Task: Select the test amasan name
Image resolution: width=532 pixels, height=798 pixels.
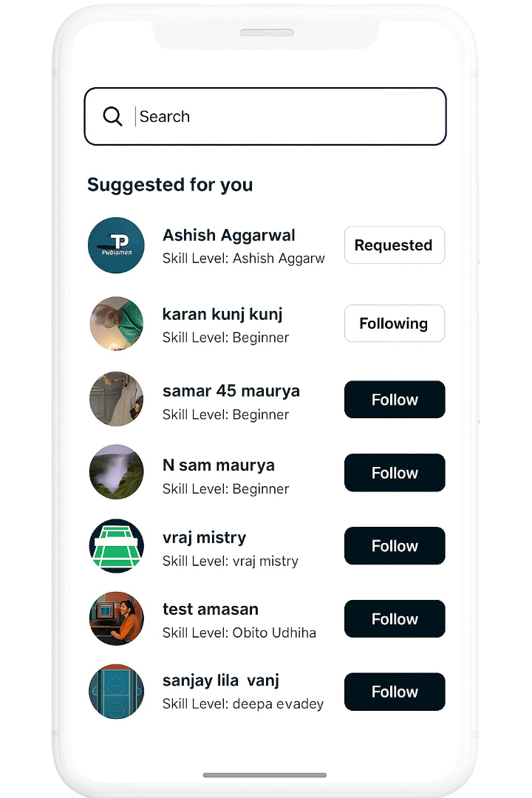Action: coord(211,610)
